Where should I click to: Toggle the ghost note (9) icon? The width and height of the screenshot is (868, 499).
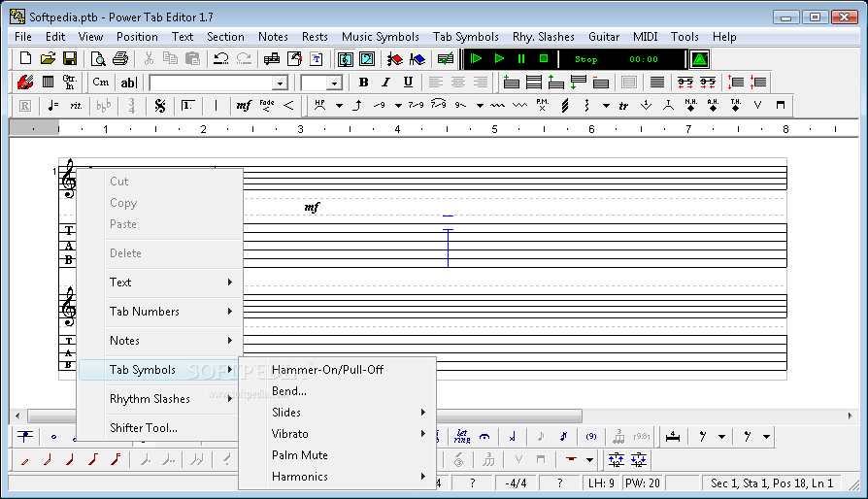point(591,437)
